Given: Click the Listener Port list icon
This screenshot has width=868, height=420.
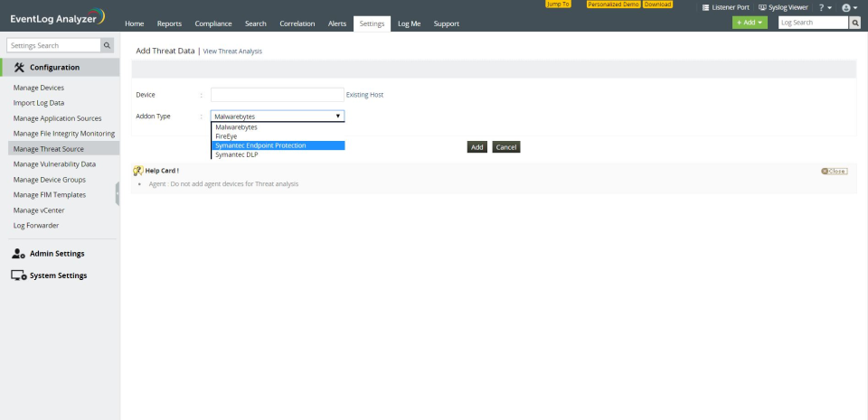Looking at the screenshot, I should click(706, 8).
